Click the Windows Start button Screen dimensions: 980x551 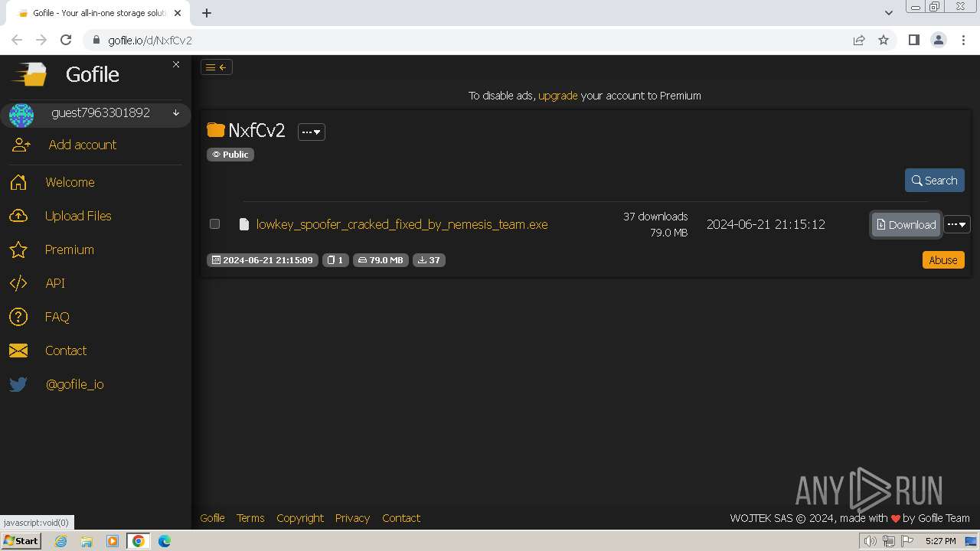[21, 541]
